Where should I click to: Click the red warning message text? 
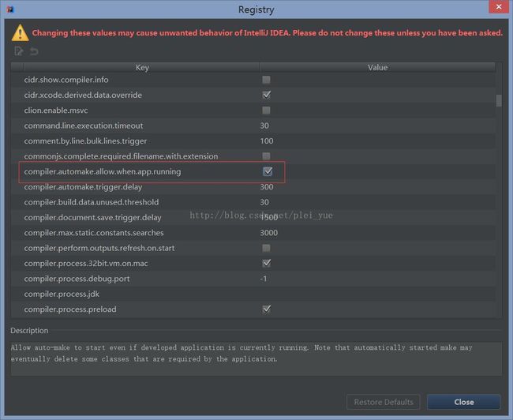268,32
